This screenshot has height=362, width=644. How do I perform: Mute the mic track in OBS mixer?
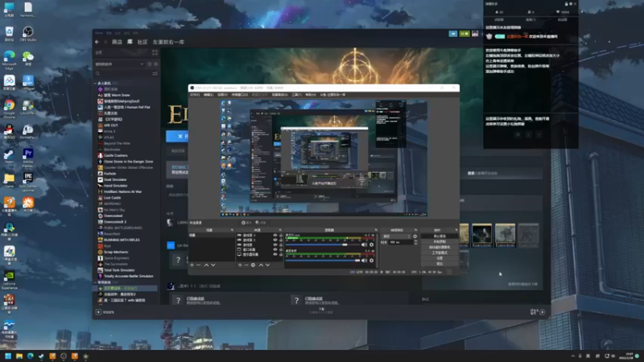pyautogui.click(x=364, y=245)
